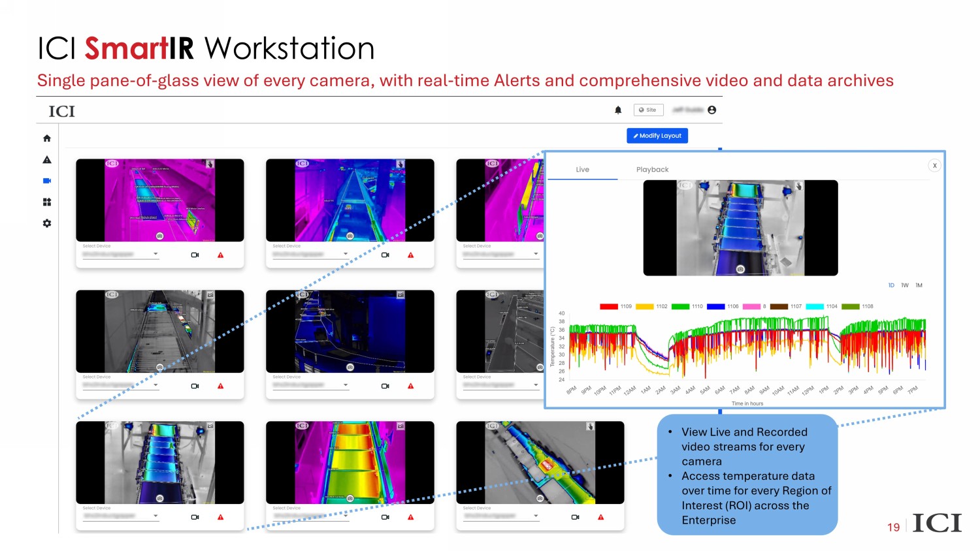
Task: Switch to the Playback tab
Action: 652,170
